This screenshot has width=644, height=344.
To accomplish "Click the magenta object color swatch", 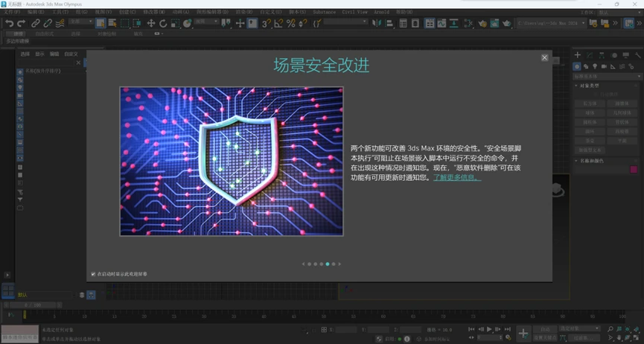I will coord(634,170).
